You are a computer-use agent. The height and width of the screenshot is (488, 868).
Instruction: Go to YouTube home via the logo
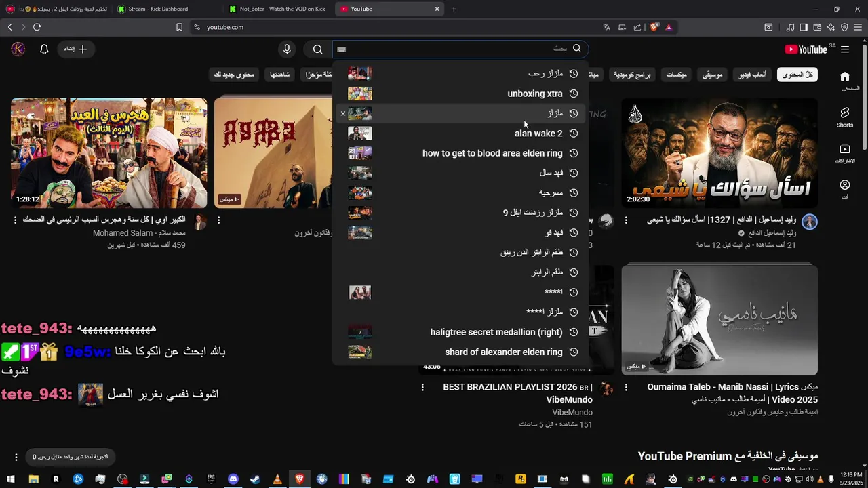click(806, 49)
